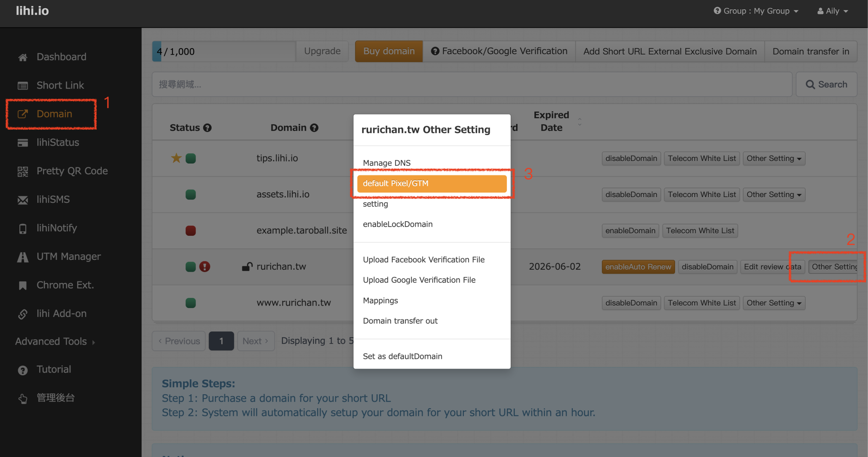This screenshot has height=457, width=868.
Task: Open the Pretty QR Code icon
Action: [23, 171]
